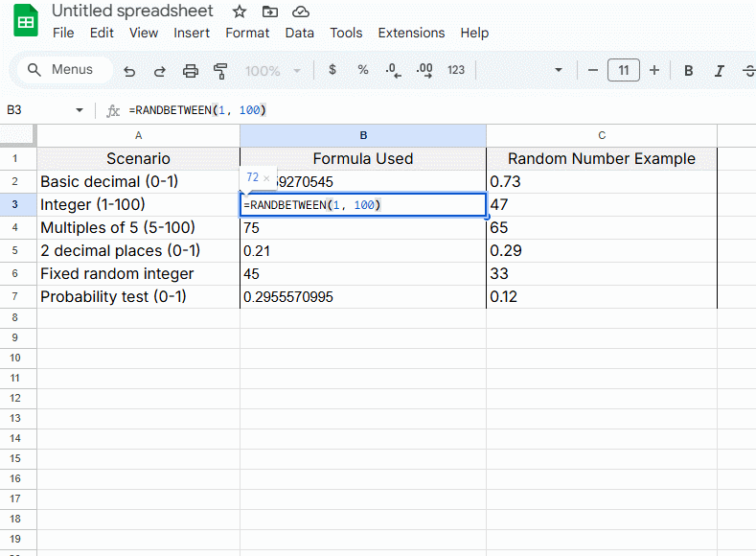Click the Move to folder icon
Viewport: 756px width, 556px height.
point(270,12)
